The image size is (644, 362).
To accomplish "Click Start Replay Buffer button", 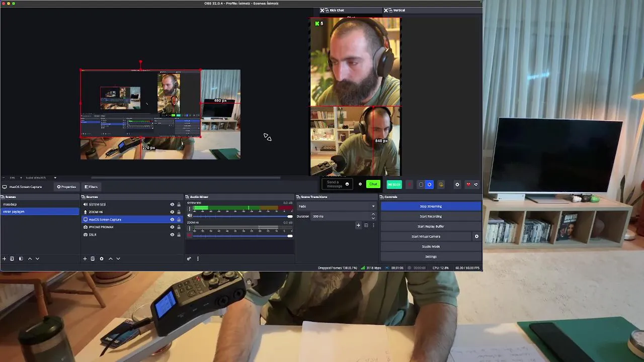I will (431, 226).
